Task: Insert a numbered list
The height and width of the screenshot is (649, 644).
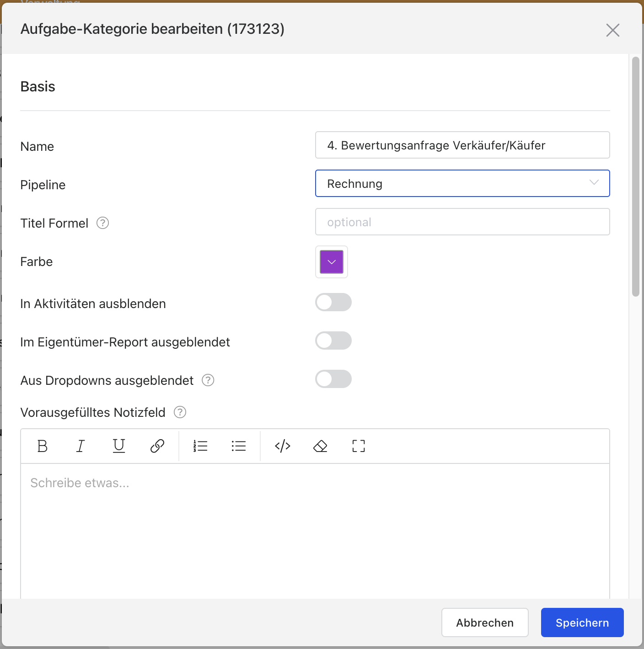Action: (x=200, y=446)
